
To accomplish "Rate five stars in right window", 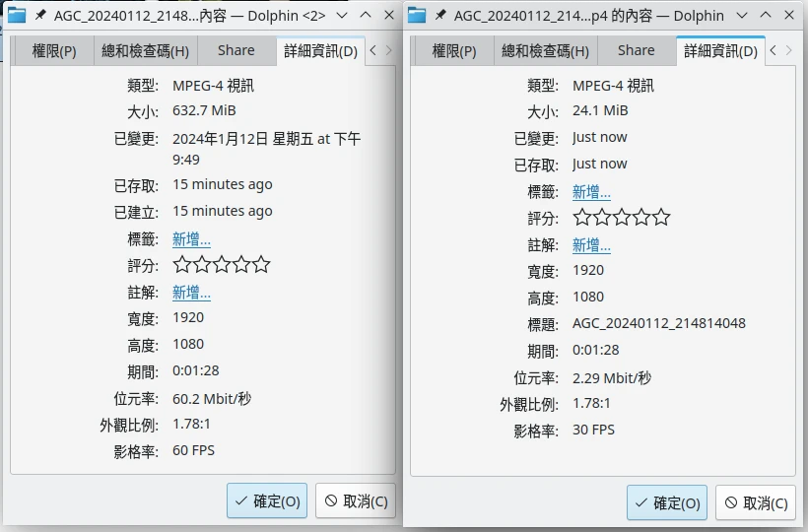I will (x=661, y=217).
